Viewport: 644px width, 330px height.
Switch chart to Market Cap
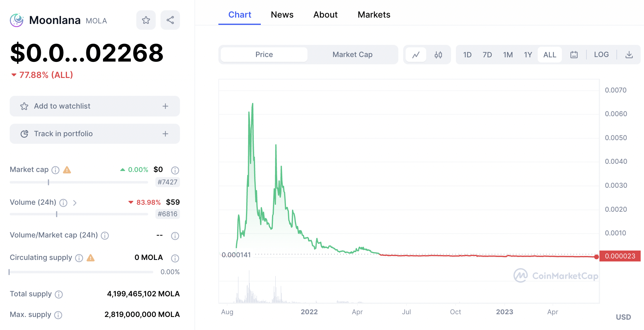click(353, 55)
